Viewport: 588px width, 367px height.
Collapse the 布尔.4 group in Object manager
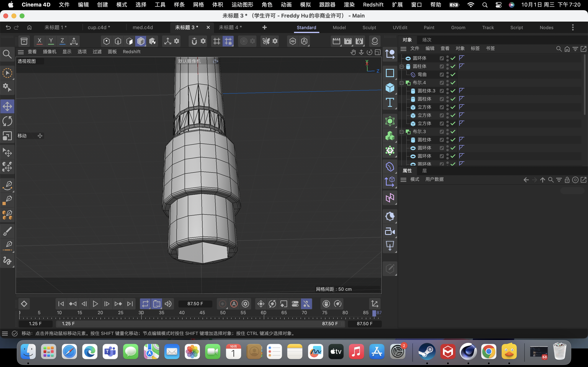coord(401,83)
